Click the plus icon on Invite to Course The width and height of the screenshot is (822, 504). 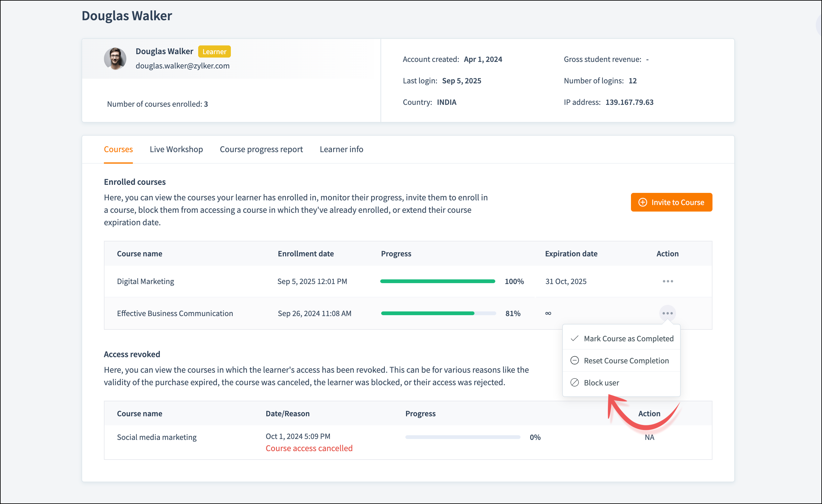(642, 202)
